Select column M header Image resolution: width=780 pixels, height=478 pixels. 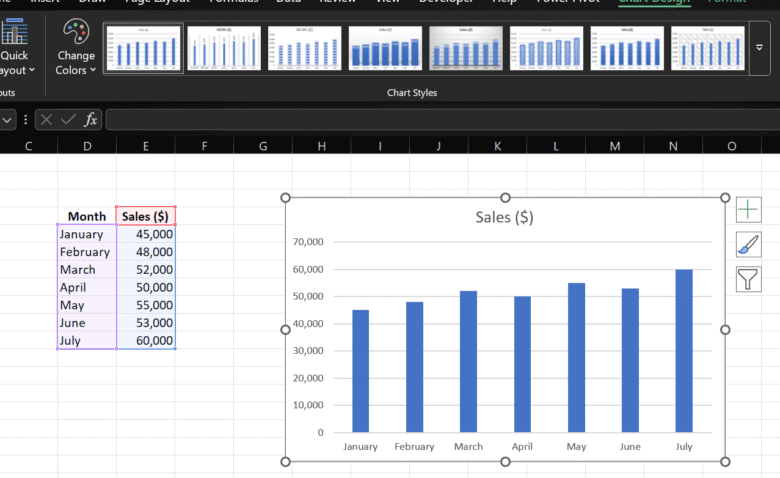click(615, 146)
